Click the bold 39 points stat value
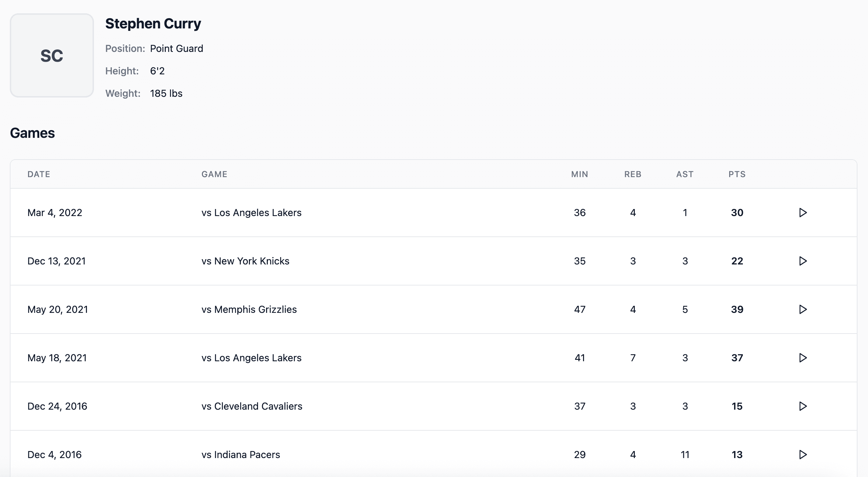The width and height of the screenshot is (868, 477). click(737, 309)
